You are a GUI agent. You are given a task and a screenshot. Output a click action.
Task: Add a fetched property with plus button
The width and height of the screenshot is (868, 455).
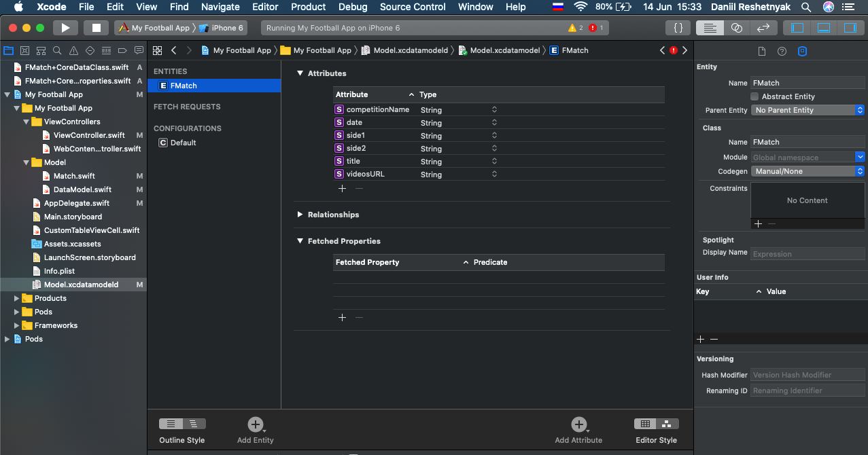coord(342,317)
